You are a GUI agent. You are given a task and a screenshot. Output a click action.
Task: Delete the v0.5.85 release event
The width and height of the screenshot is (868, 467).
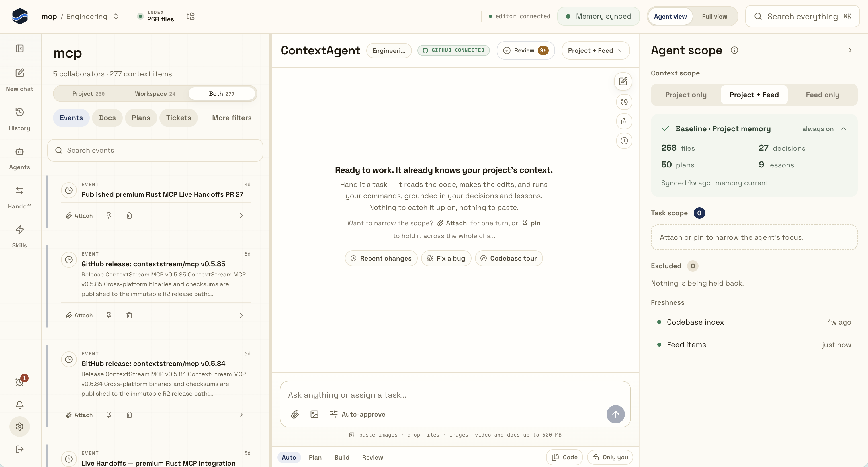(129, 315)
